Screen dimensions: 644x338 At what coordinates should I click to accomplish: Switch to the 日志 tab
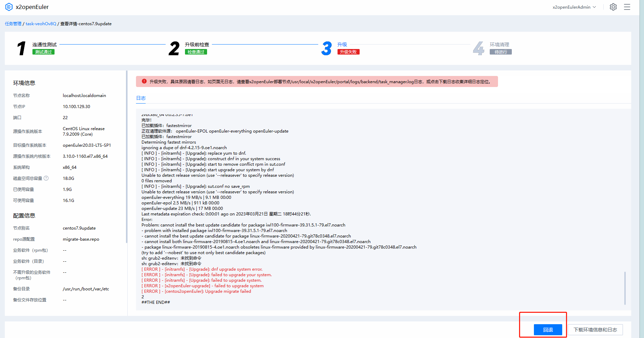(141, 98)
